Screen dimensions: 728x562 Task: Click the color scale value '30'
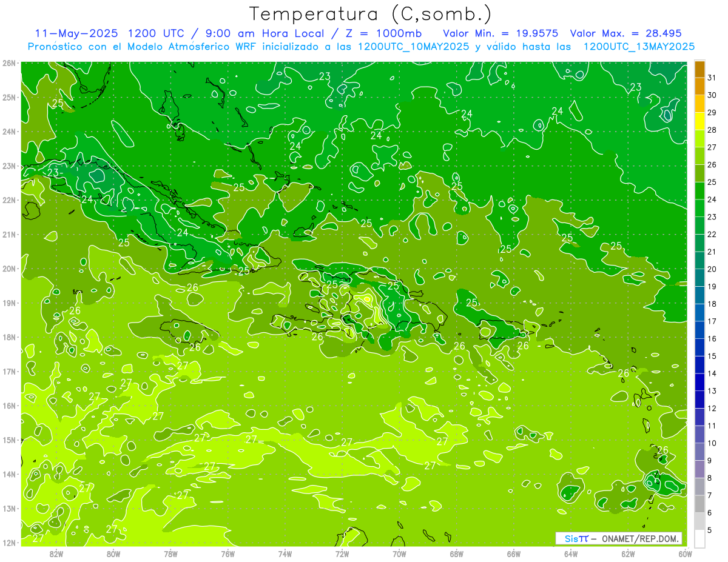coord(712,95)
